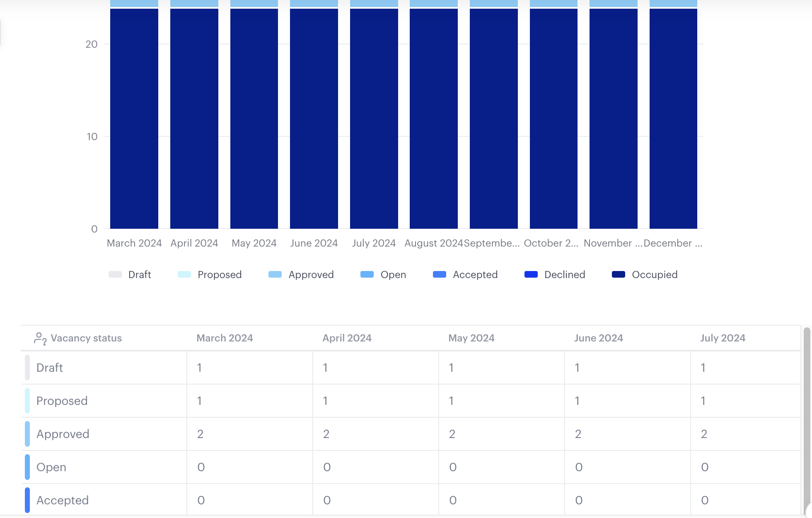
Task: Click the Vacancy status person icon
Action: tap(40, 339)
